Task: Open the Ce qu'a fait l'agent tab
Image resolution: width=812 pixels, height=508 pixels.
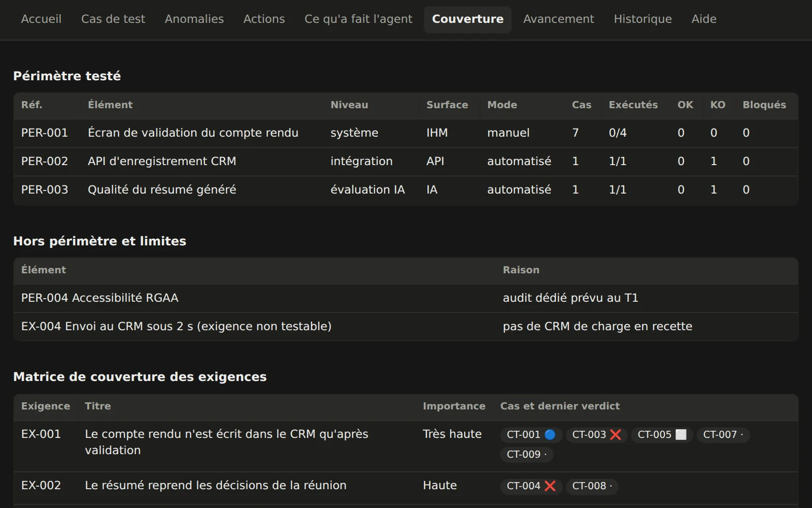Action: [x=358, y=19]
